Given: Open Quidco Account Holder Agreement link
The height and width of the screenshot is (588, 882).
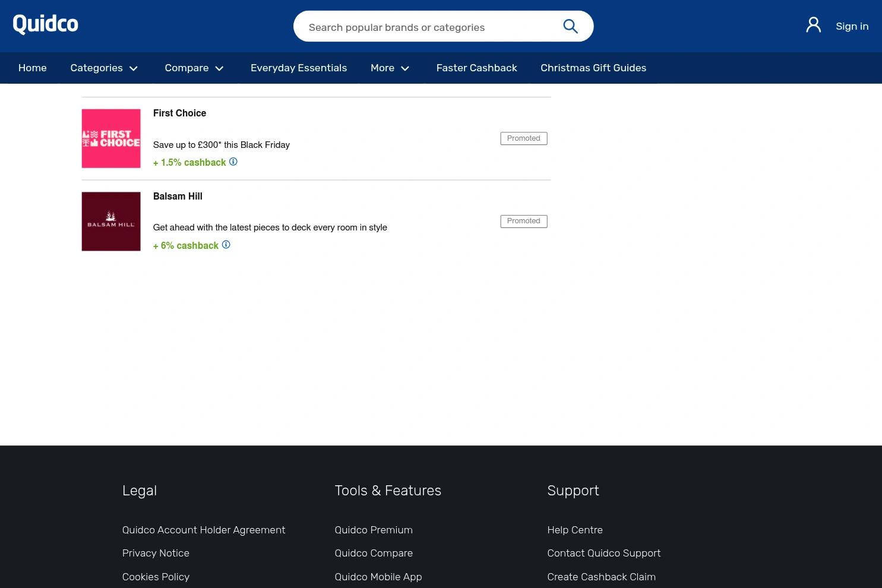Looking at the screenshot, I should pos(204,530).
